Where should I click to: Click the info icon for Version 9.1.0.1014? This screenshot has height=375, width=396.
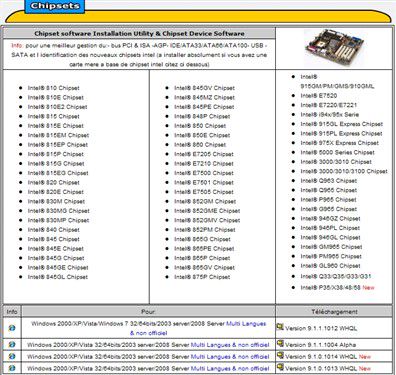pos(12,356)
